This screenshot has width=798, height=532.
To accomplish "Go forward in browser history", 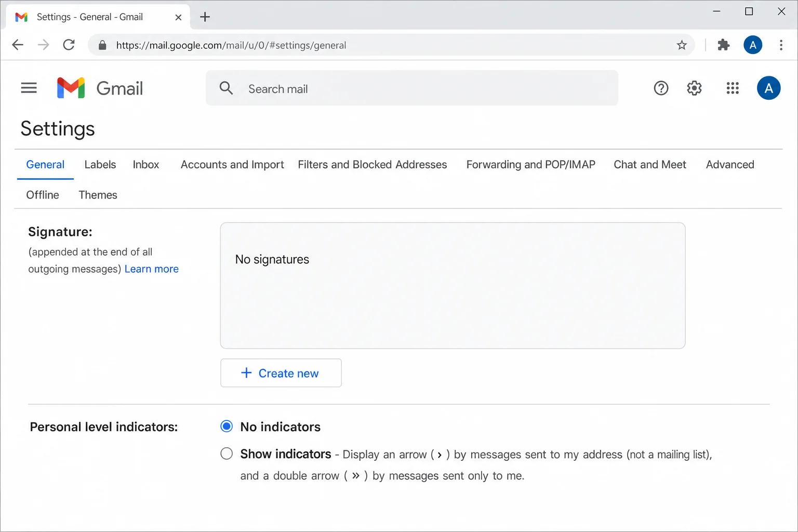I will coord(44,45).
